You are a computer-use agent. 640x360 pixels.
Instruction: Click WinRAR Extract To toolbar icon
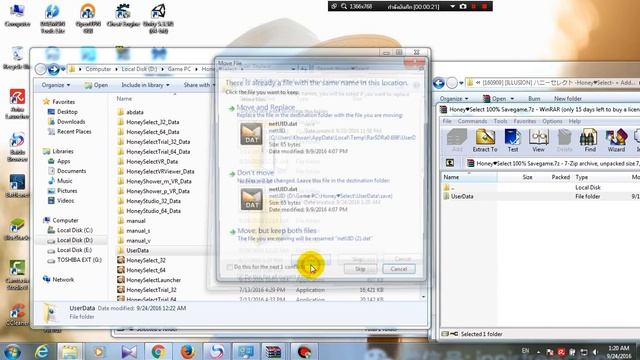tap(485, 140)
